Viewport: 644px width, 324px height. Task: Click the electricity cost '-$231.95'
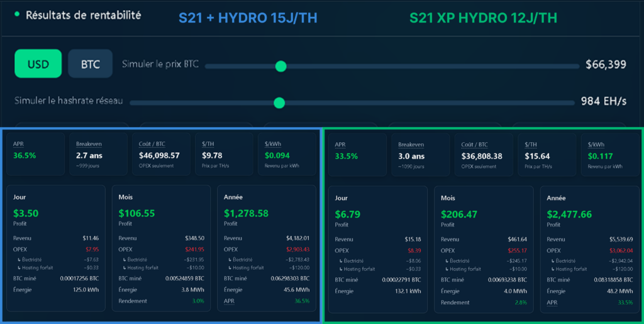click(x=195, y=260)
